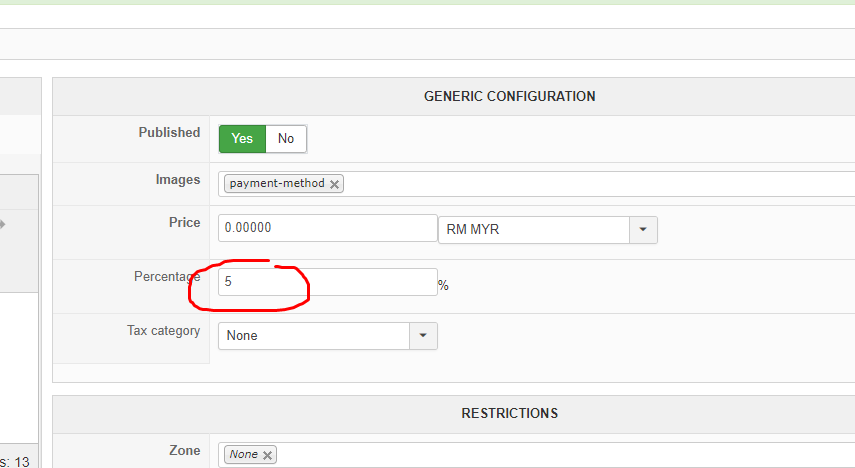Click the Generic Configuration section header
Screen dimensions: 855x468
pos(509,97)
